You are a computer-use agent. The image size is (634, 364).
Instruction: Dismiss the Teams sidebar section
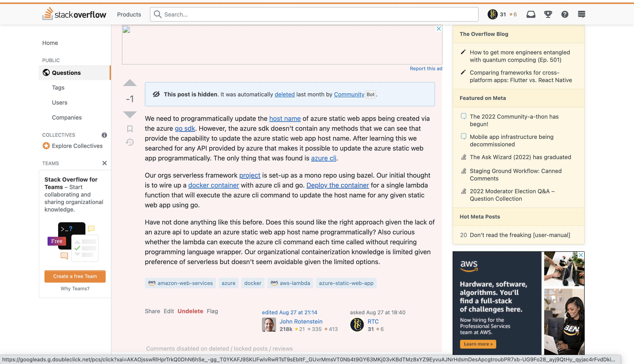point(105,163)
